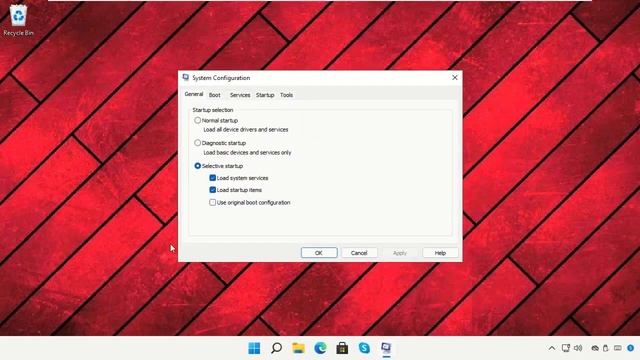Launch File Explorer from taskbar
Screen dimensions: 640x360
tap(298, 348)
